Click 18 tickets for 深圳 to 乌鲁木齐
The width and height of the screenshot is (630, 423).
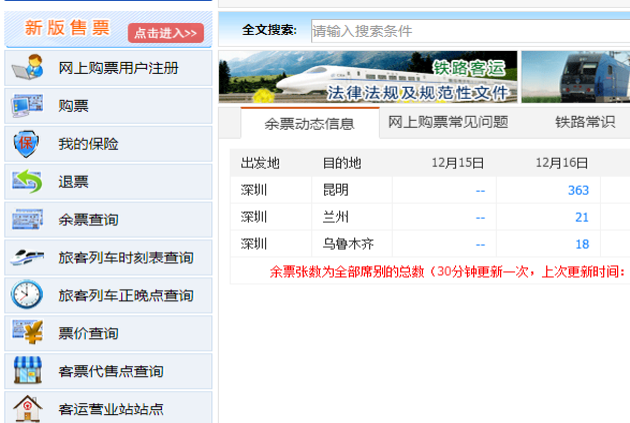click(582, 244)
